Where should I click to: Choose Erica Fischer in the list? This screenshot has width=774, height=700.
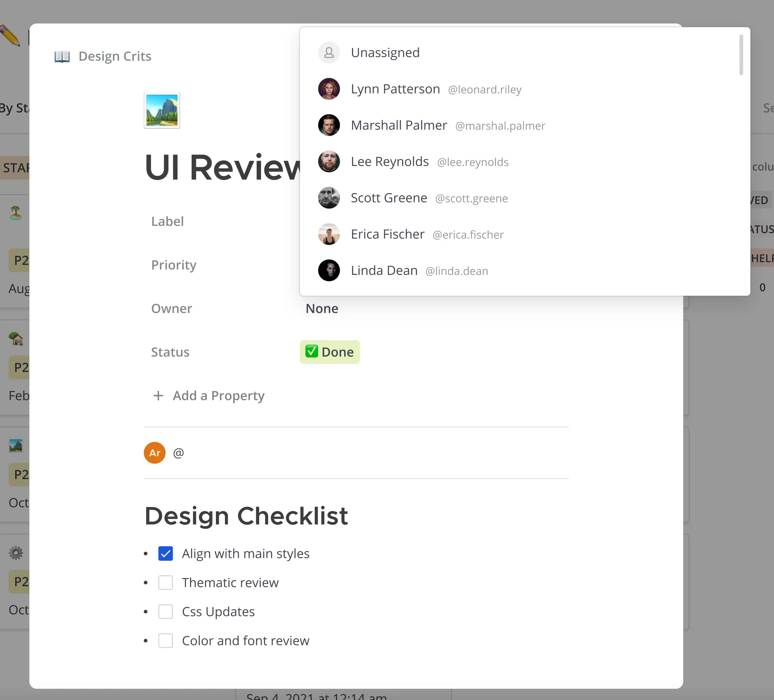[525, 234]
